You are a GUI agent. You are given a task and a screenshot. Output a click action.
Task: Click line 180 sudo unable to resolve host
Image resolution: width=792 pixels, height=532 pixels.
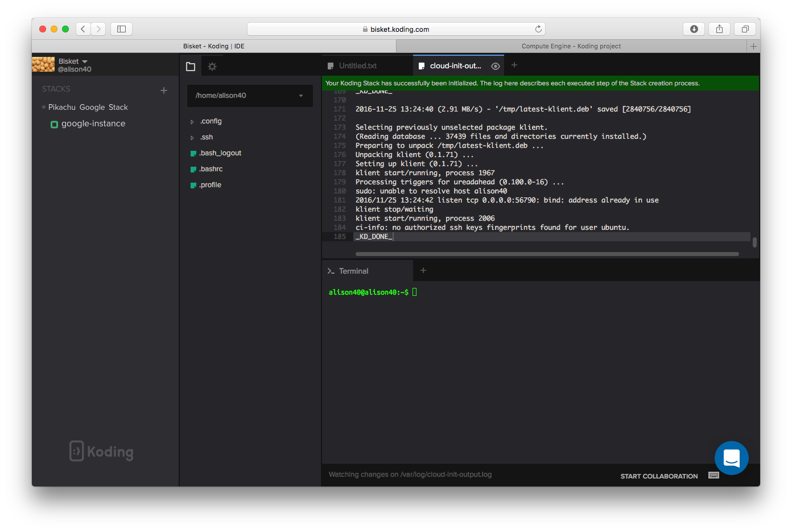431,191
